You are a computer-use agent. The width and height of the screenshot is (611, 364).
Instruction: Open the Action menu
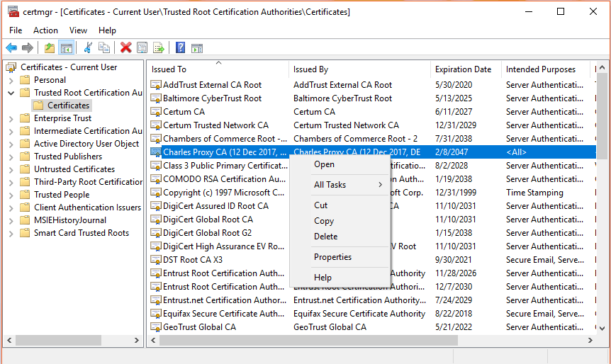pyautogui.click(x=45, y=30)
